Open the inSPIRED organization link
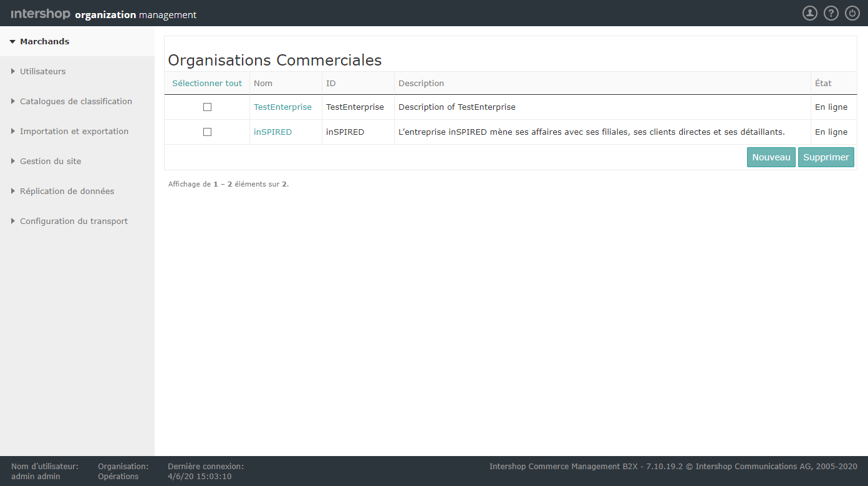The image size is (868, 486). 272,132
